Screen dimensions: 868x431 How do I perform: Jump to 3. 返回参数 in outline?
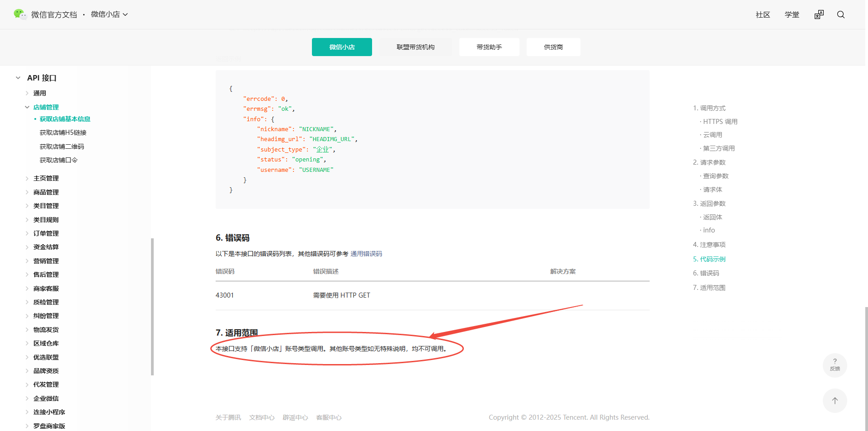tap(709, 204)
